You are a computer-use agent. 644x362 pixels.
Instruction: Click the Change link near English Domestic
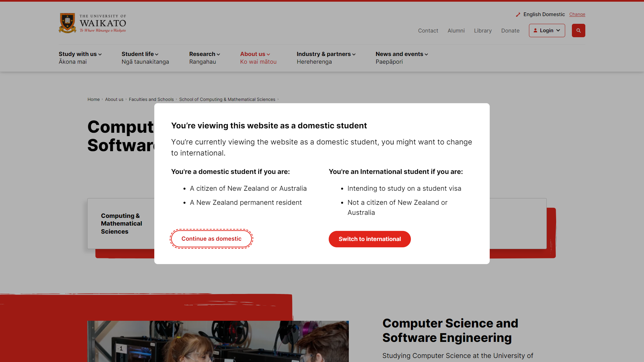(577, 14)
